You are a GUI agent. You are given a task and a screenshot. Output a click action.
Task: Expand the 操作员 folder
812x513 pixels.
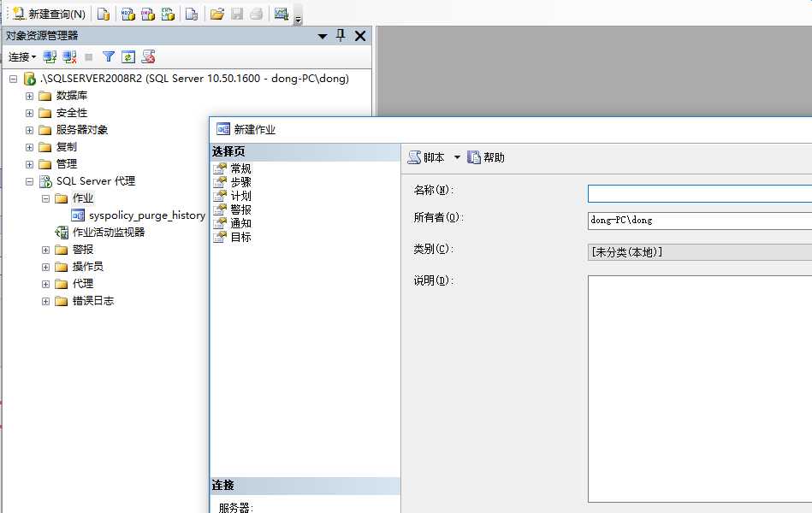[45, 267]
